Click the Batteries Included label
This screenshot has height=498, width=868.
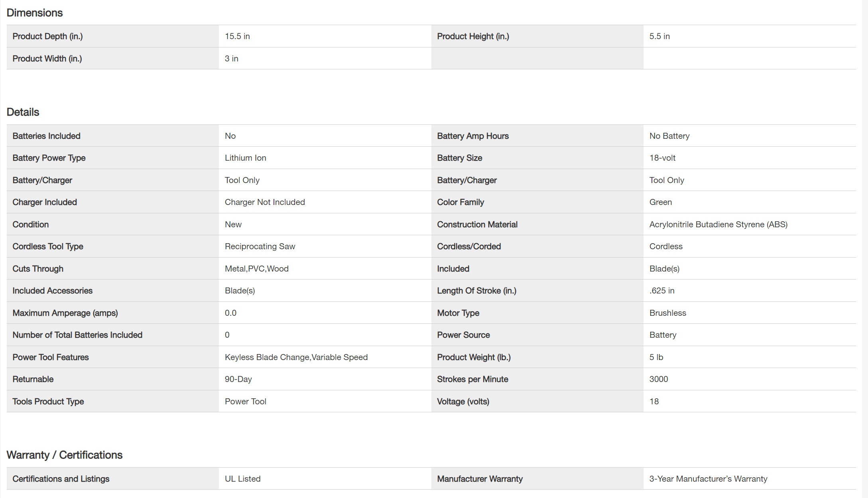coord(46,136)
